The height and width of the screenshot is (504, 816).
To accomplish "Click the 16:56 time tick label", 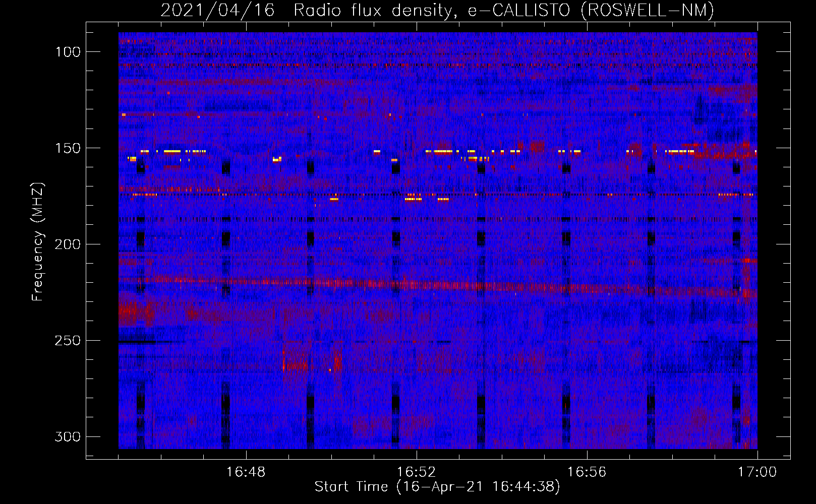I will [587, 472].
